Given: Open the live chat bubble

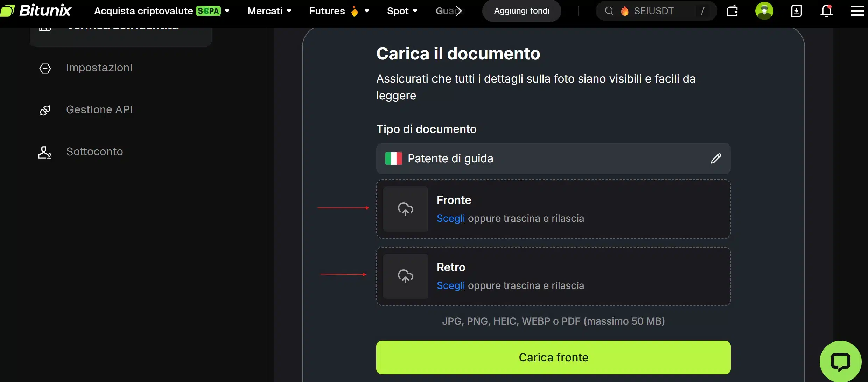Looking at the screenshot, I should click(x=841, y=361).
